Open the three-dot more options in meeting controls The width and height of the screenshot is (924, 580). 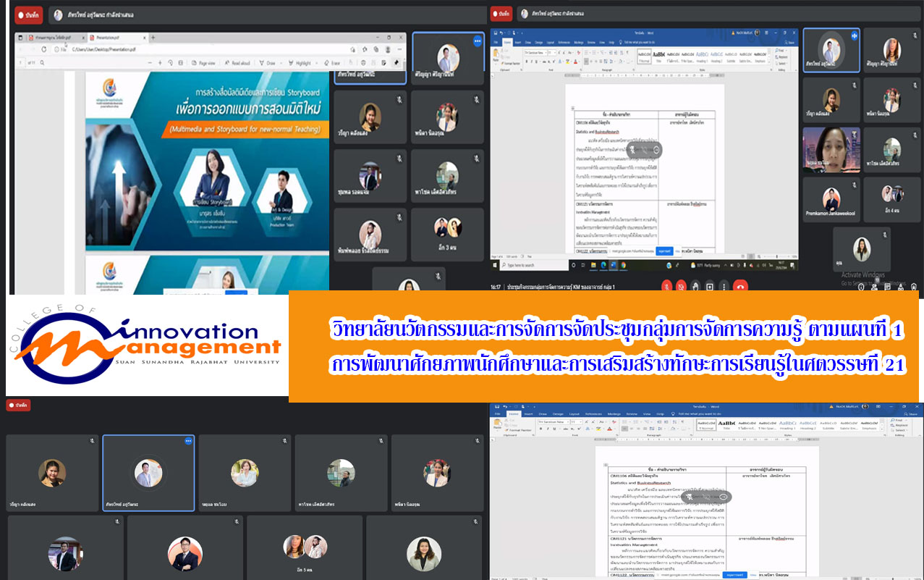click(724, 286)
